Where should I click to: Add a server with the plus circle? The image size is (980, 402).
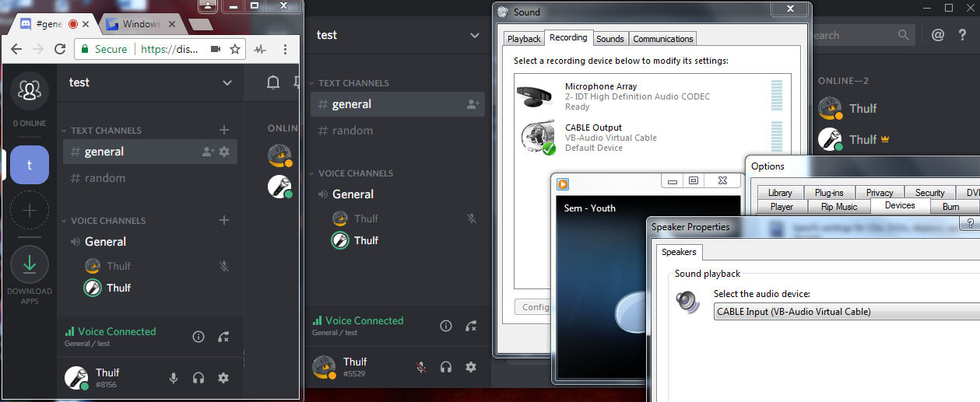[x=30, y=210]
